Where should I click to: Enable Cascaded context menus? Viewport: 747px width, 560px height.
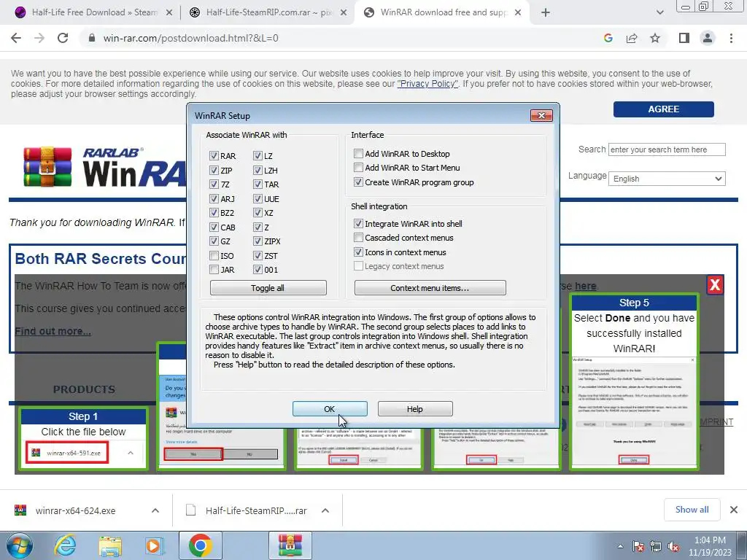(358, 238)
